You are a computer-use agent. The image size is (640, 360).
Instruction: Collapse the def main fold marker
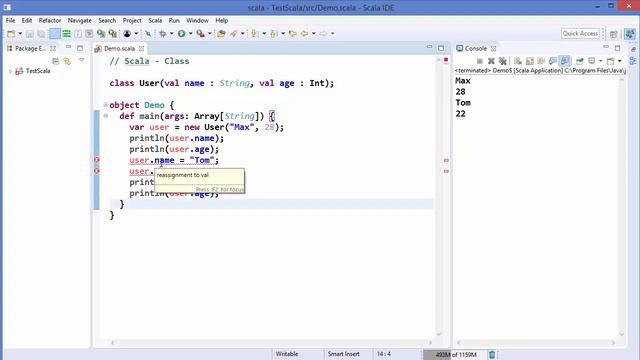click(x=106, y=116)
